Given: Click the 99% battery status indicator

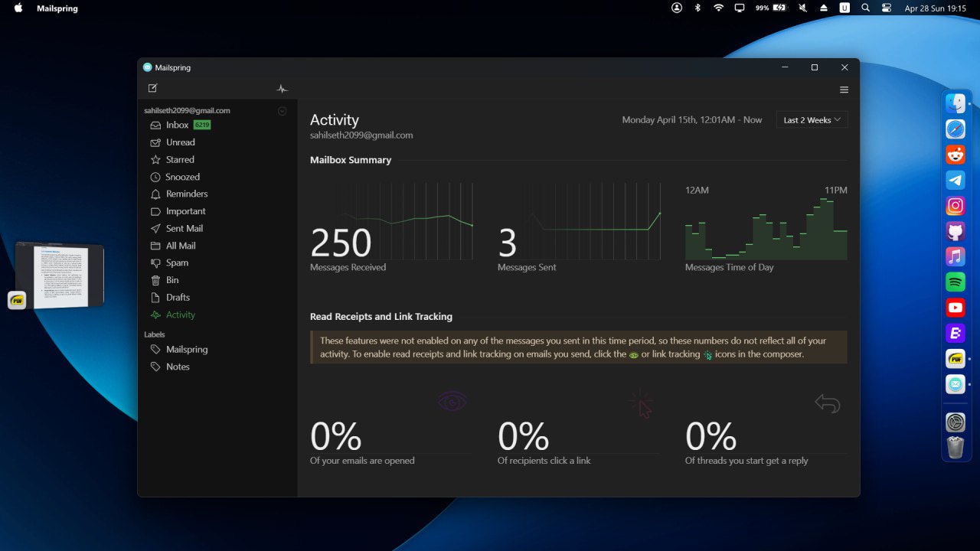Looking at the screenshot, I should [771, 8].
